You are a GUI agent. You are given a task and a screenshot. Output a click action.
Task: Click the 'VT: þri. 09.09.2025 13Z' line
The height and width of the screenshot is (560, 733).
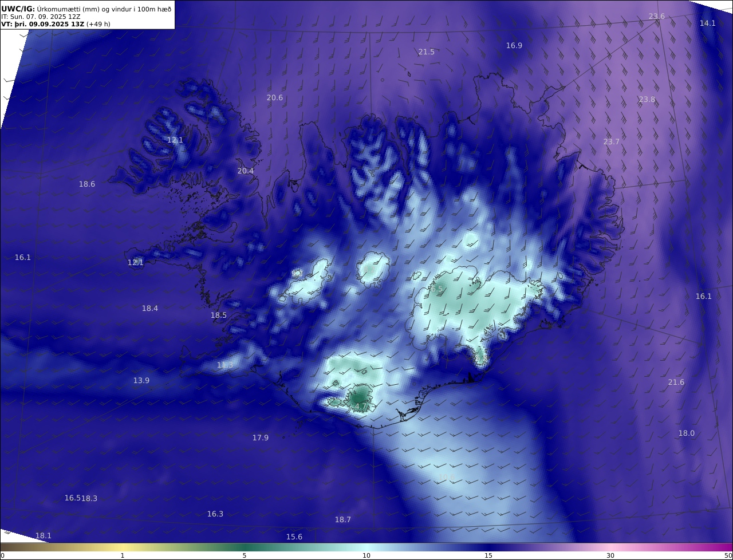(x=56, y=24)
